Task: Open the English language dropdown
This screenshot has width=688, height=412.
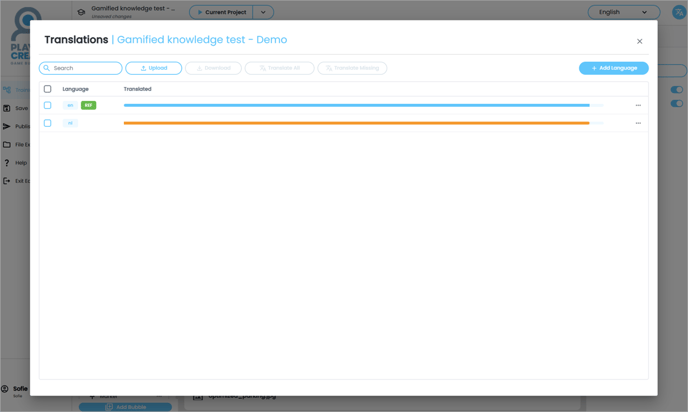Action: [x=624, y=12]
